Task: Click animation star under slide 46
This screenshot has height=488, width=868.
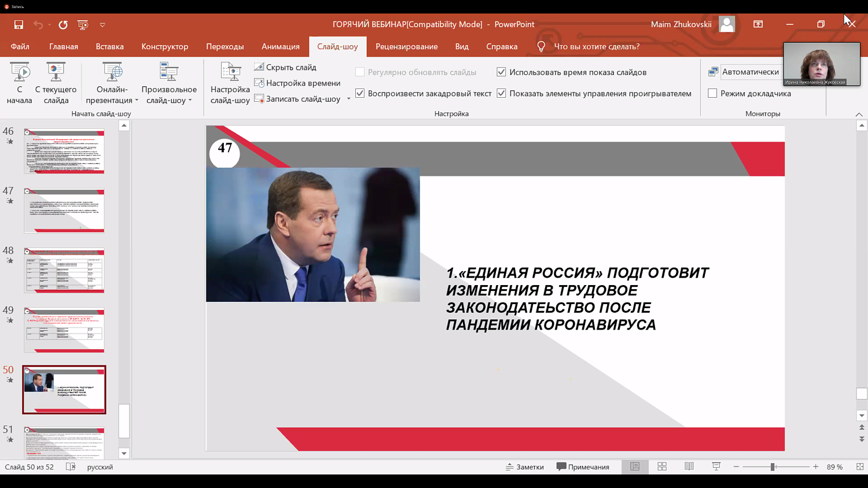Action: tap(10, 142)
